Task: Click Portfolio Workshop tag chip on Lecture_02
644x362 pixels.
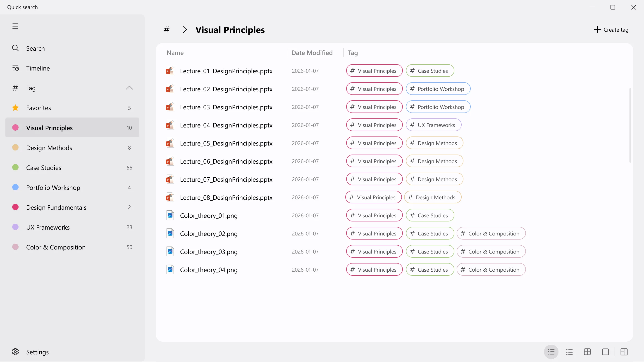Action: tap(438, 89)
